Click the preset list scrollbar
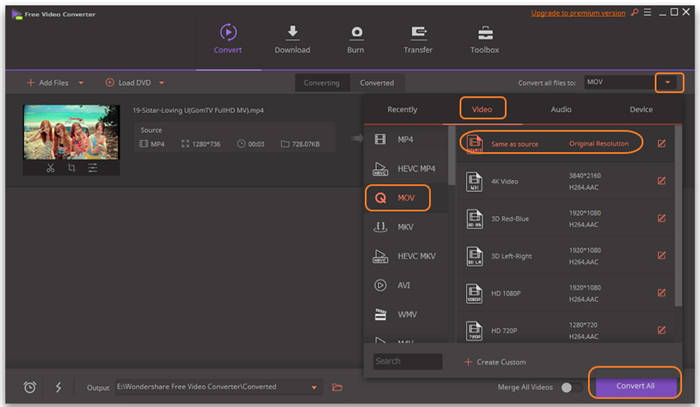 [679, 216]
